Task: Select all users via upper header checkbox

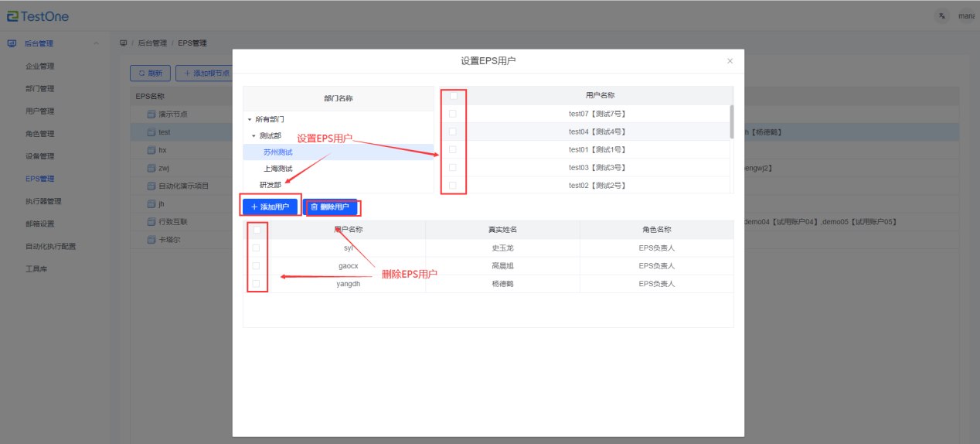Action: tap(453, 96)
